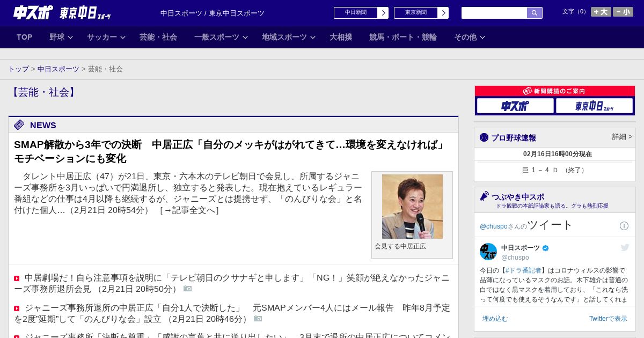Click the camera icon after 20時46分 article
The image size is (644, 338).
(258, 319)
